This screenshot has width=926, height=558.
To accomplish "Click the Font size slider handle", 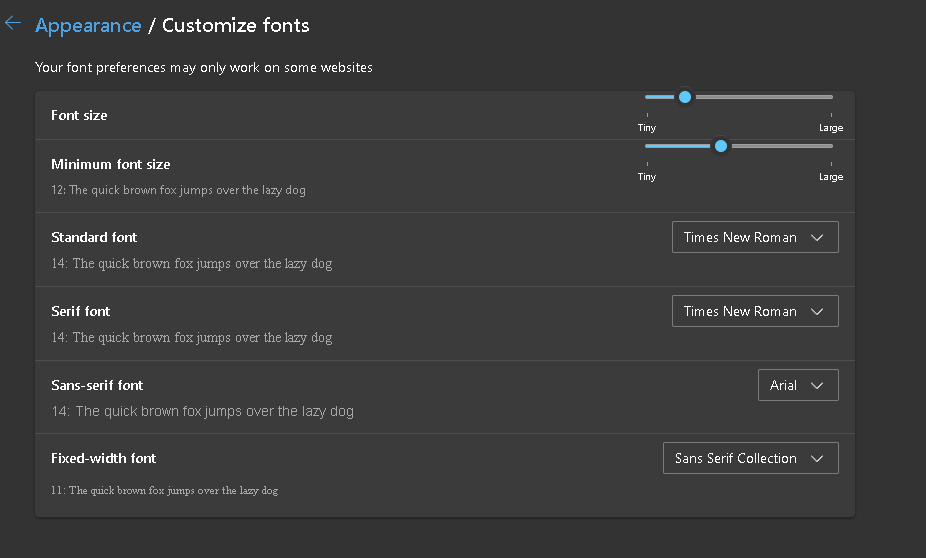I will tap(685, 97).
